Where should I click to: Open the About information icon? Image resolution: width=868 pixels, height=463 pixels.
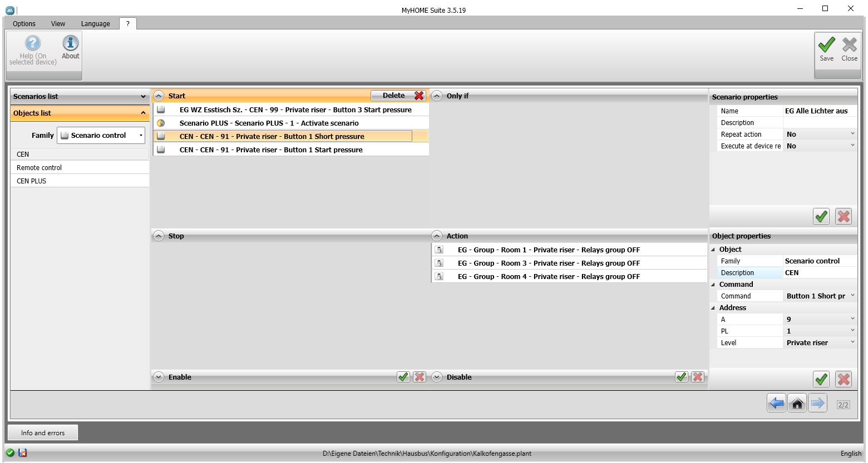click(x=70, y=43)
